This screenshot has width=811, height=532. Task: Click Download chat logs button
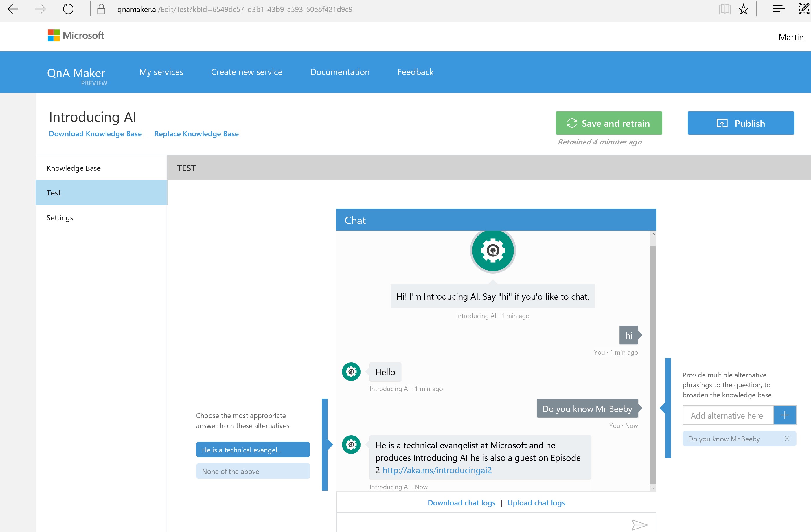[x=462, y=502]
